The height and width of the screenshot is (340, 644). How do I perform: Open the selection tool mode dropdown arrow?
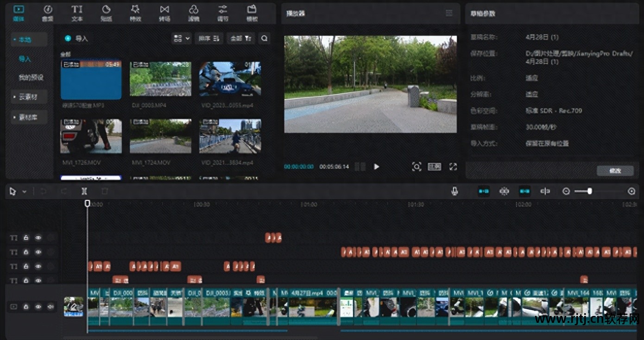point(25,192)
